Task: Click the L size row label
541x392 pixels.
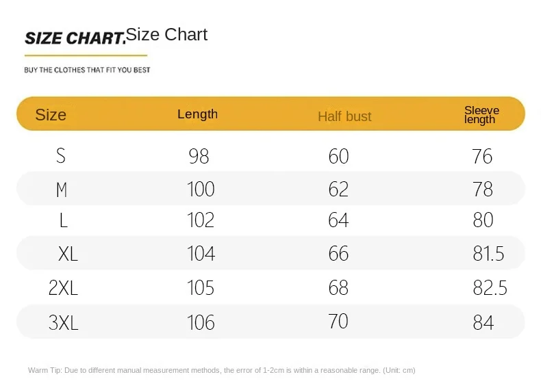Action: [64, 220]
